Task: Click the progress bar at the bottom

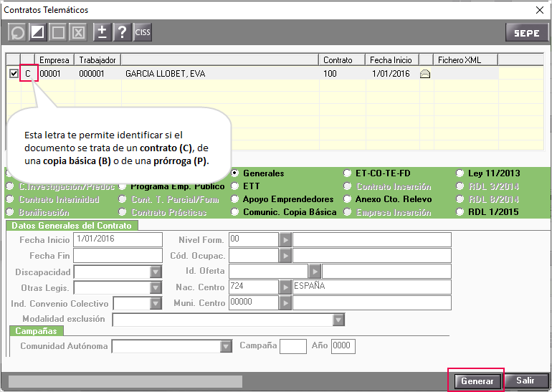Action: tap(125, 381)
